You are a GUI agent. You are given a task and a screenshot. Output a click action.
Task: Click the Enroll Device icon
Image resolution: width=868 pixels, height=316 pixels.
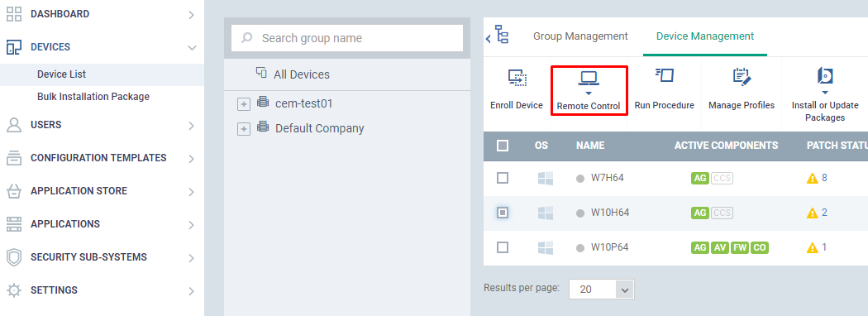(517, 78)
